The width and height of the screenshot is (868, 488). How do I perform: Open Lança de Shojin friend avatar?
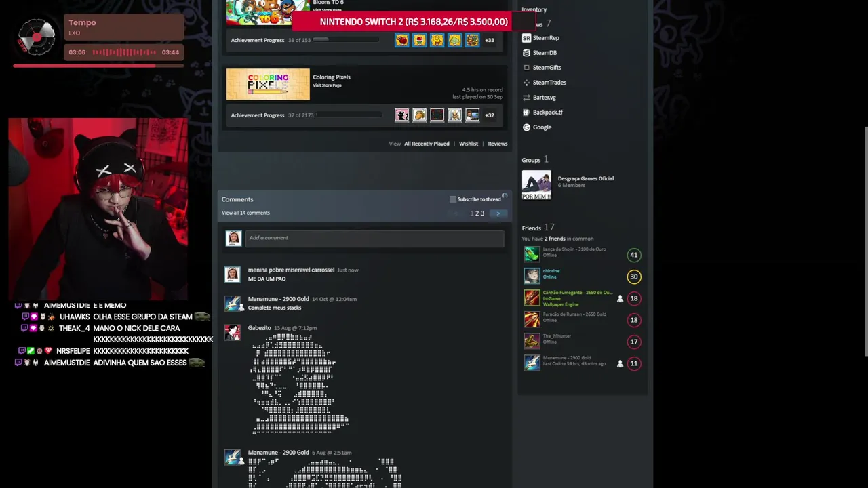click(532, 254)
